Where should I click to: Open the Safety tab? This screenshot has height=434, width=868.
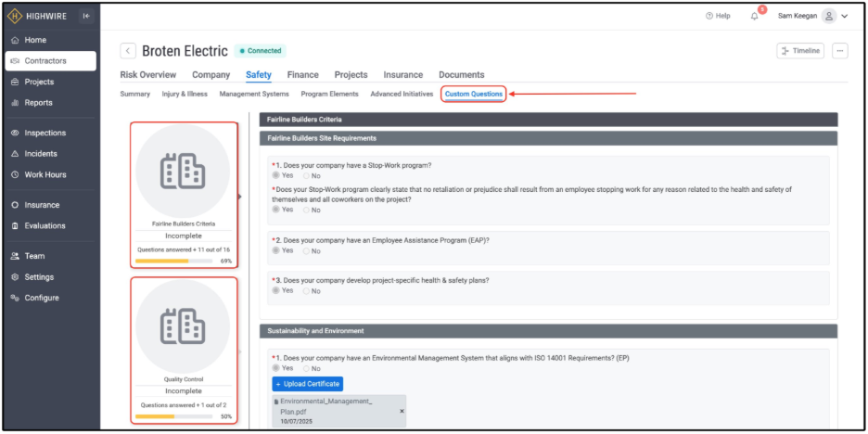pos(259,75)
